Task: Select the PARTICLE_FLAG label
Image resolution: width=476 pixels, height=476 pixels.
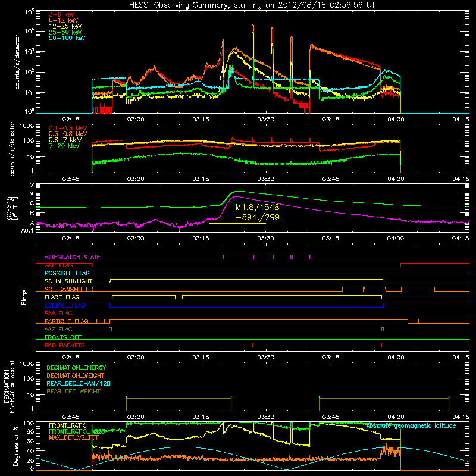Action: 67,321
